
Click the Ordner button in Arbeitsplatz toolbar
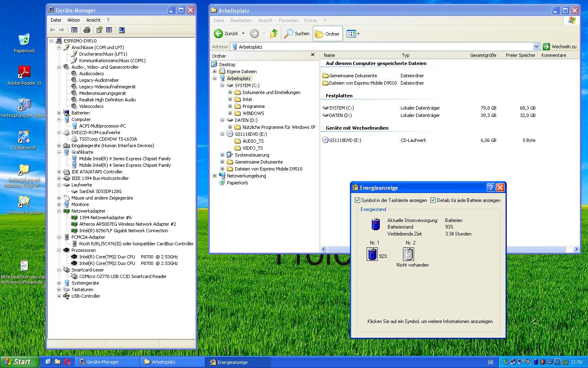point(327,34)
